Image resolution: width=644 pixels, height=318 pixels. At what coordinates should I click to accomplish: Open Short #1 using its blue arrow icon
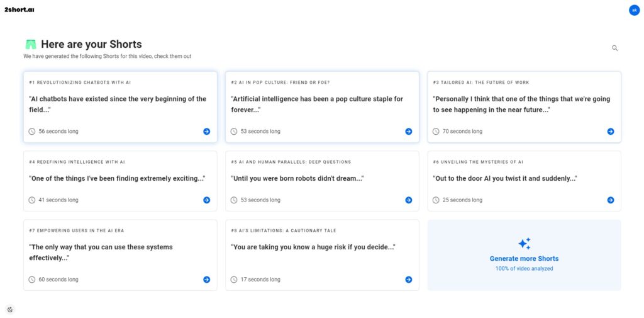pyautogui.click(x=206, y=131)
